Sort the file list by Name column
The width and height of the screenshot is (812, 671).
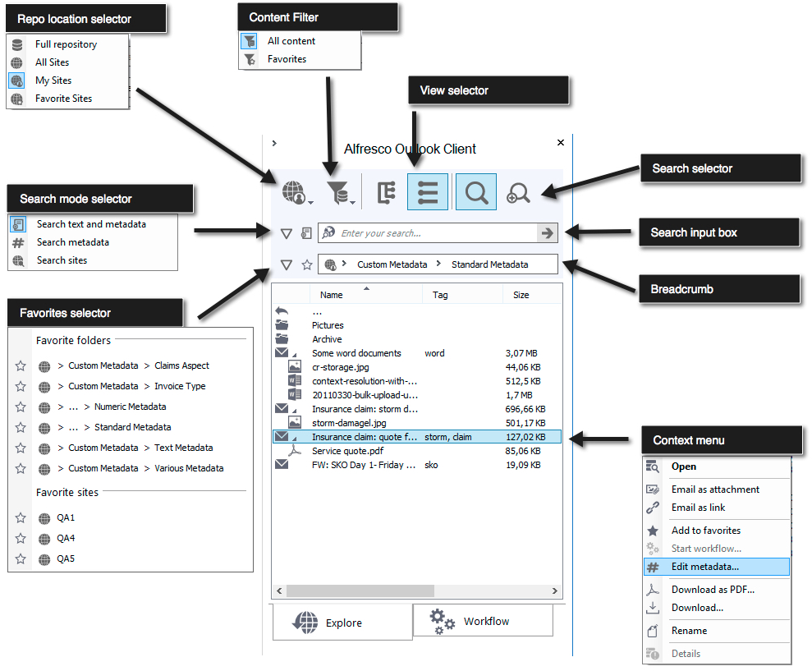tap(332, 295)
